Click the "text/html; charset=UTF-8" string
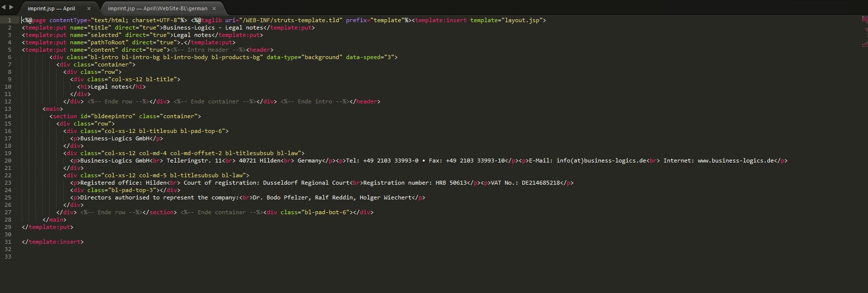Screen dimensions: 868x293 (136, 20)
